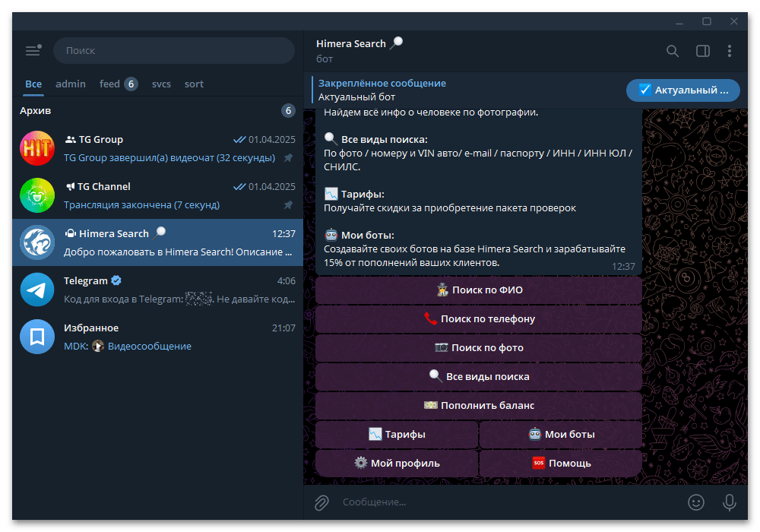Click the Актуальный pinned message button
This screenshot has height=532, width=760.
pos(683,90)
